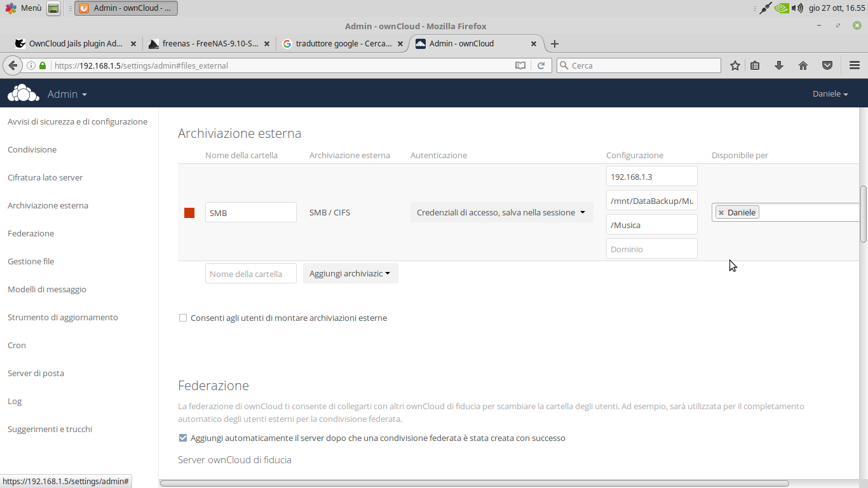Open the NVIDIA tray icon
The height and width of the screenshot is (488, 868).
782,8
